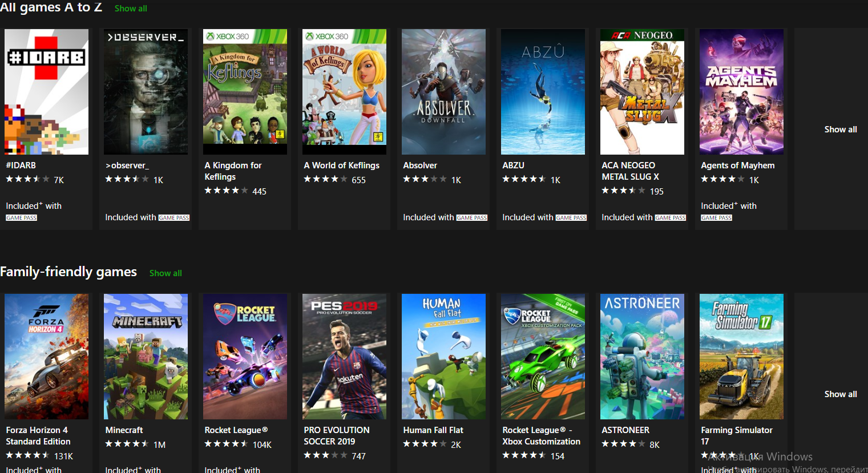Click star rating of Metal Slug X
Viewport: 868px width, 473px height.
623,191
